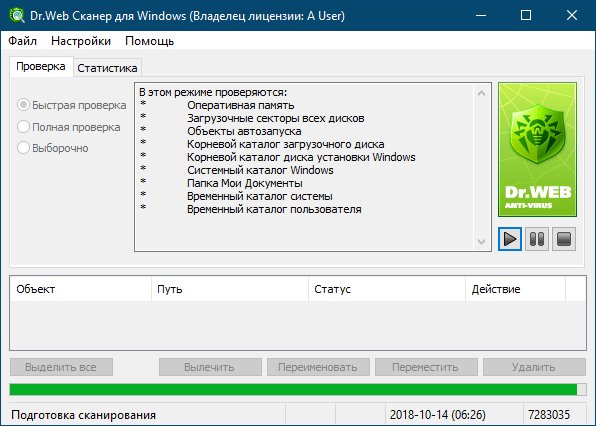Click the Удалить button
This screenshot has width=596, height=426.
pyautogui.click(x=534, y=367)
